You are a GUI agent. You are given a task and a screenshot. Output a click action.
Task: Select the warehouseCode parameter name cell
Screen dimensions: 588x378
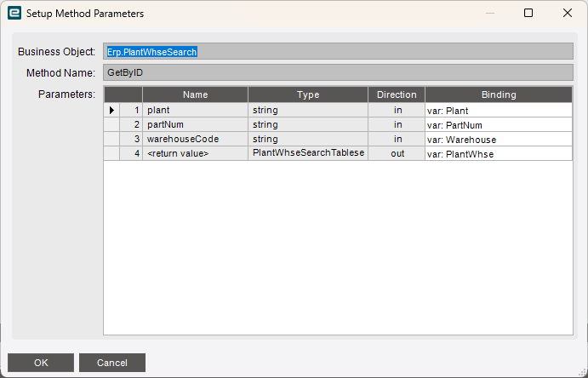tap(195, 139)
